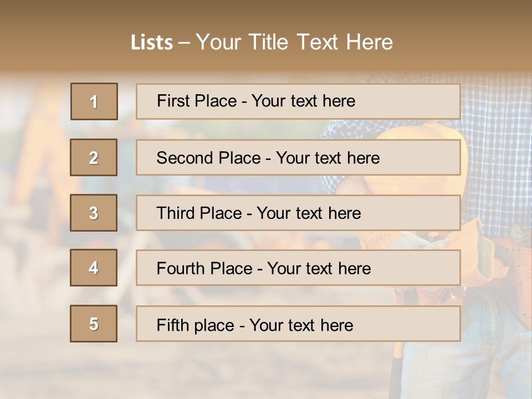The width and height of the screenshot is (532, 399).
Task: Select the number 3 box
Action: click(94, 213)
